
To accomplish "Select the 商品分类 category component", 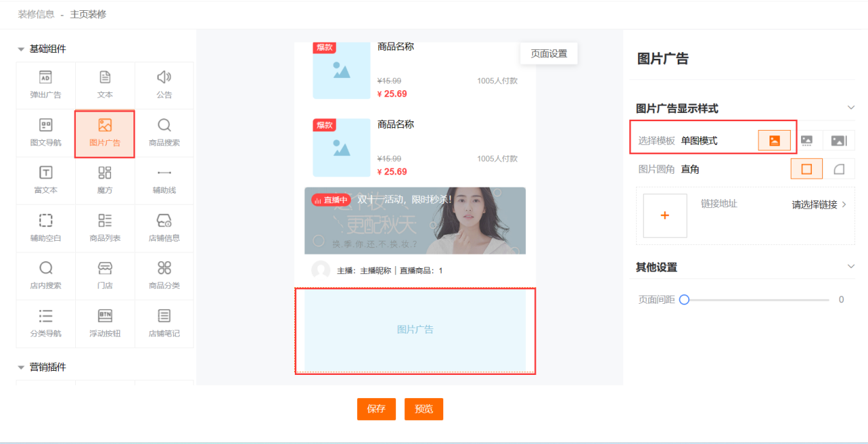I will coord(164,275).
